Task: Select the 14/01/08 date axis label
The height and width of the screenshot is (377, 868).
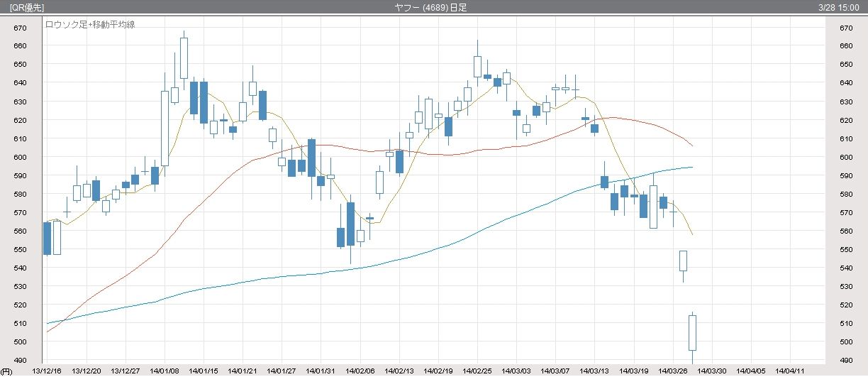Action: (165, 371)
